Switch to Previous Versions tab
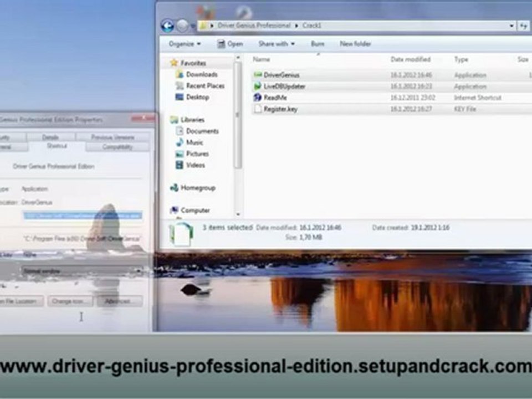The width and height of the screenshot is (532, 399). (x=112, y=137)
